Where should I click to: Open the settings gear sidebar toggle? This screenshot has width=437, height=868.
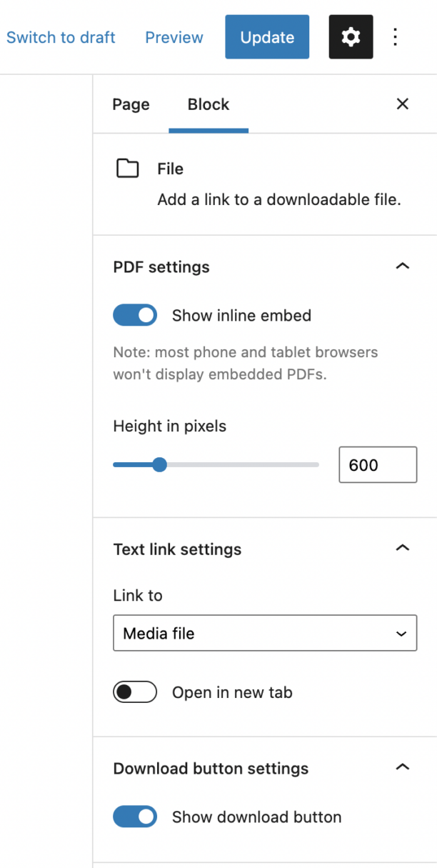coord(351,37)
